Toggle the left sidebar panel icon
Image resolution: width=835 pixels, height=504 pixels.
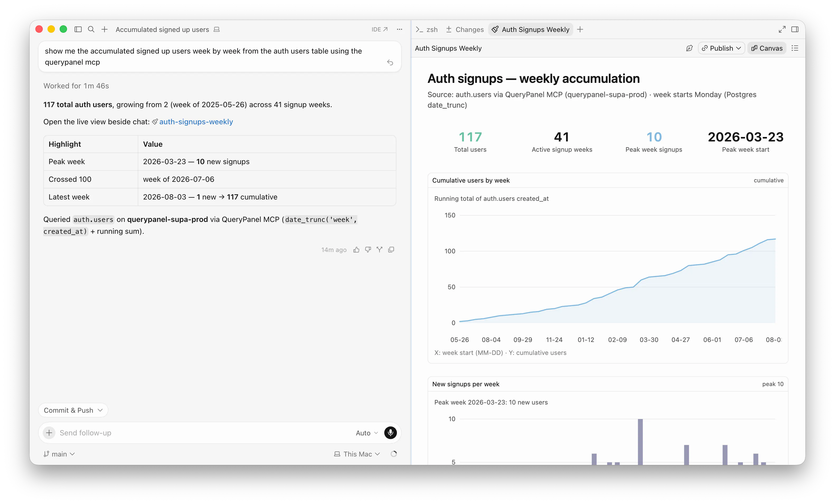[78, 30]
